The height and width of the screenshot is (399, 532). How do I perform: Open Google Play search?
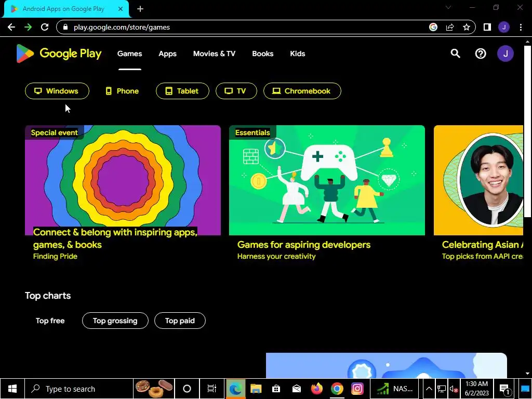point(455,54)
